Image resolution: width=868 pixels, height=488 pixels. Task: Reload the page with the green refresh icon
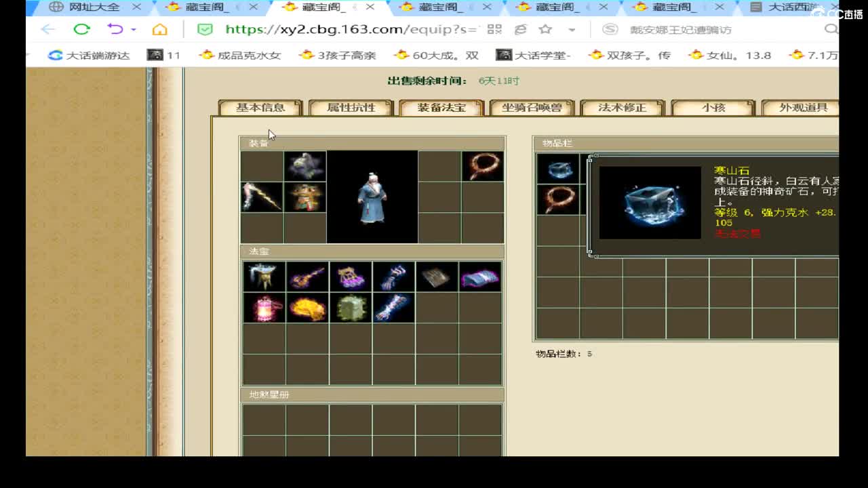[81, 29]
